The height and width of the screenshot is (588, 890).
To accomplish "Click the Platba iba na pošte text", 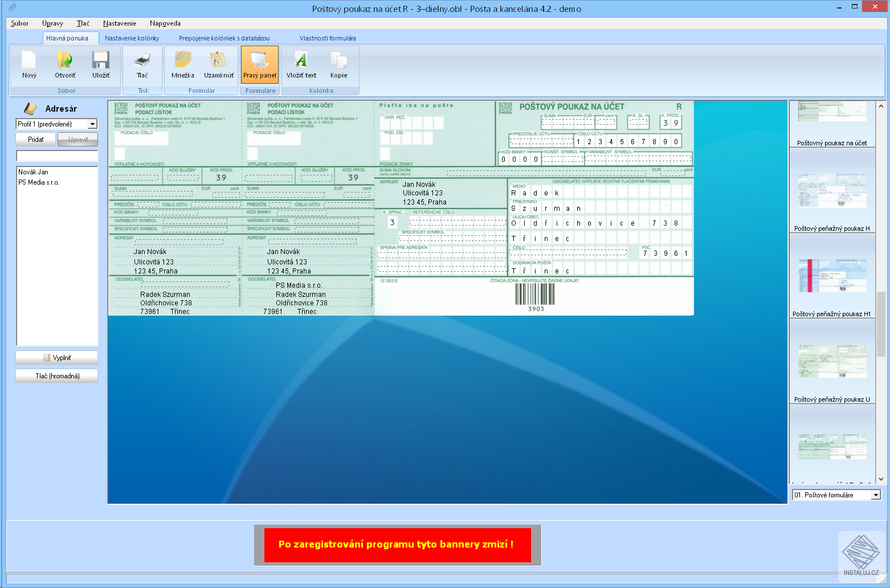I will 417,105.
